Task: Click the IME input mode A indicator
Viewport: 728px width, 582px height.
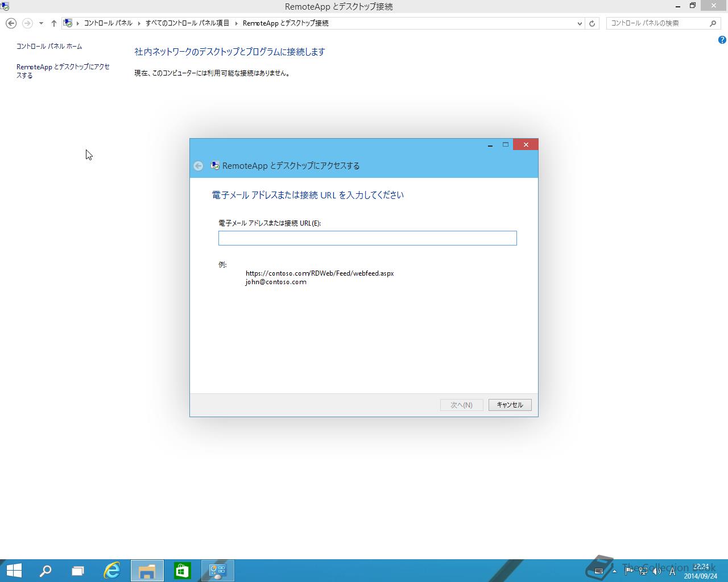Action: [x=672, y=571]
